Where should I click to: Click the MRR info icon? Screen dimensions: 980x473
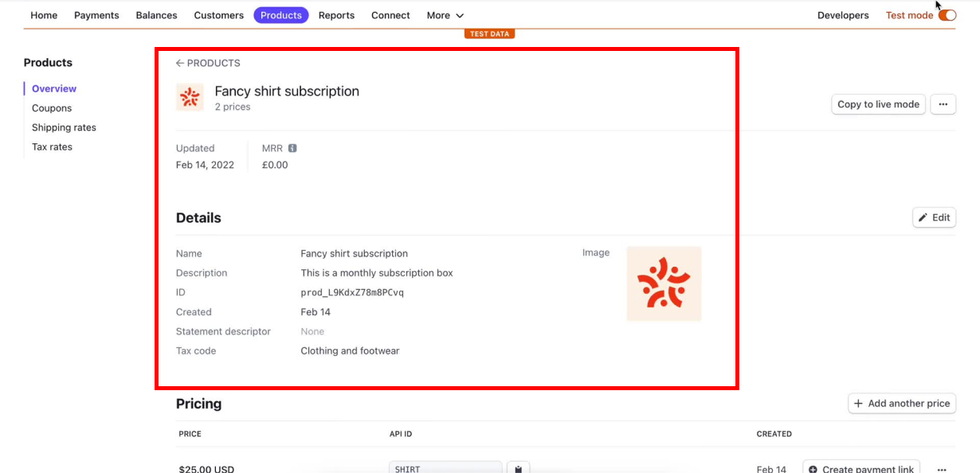click(292, 148)
